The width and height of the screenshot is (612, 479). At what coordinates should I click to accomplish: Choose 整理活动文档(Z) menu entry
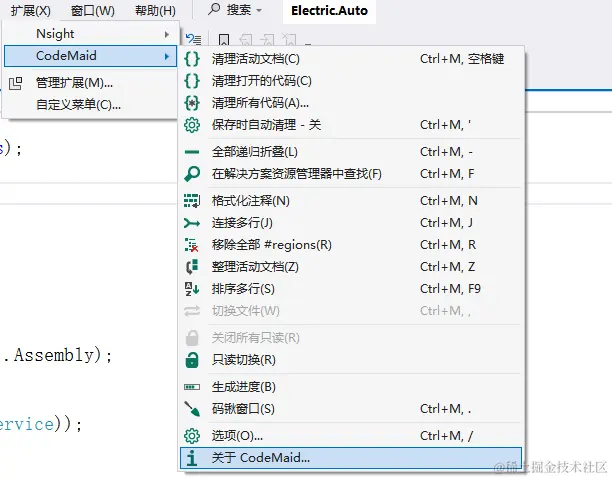pos(351,267)
